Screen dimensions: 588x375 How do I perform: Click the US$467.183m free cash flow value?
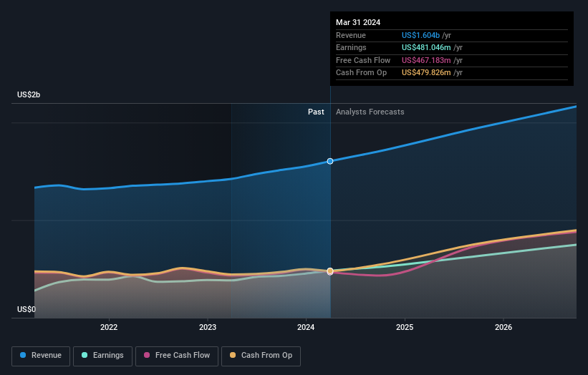coord(426,60)
